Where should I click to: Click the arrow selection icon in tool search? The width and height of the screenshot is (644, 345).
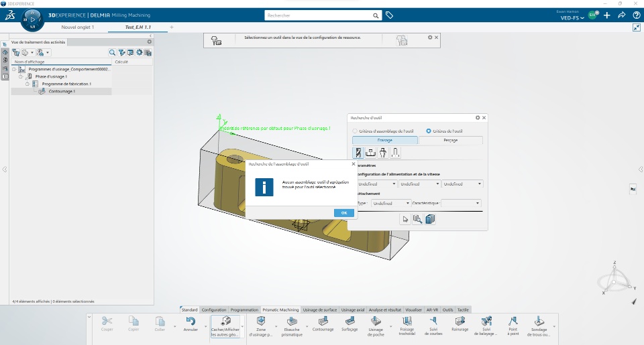point(405,219)
